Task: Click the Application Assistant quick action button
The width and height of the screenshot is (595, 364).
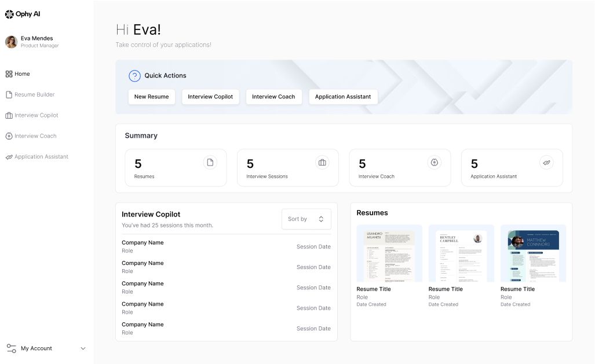Action: 343,97
